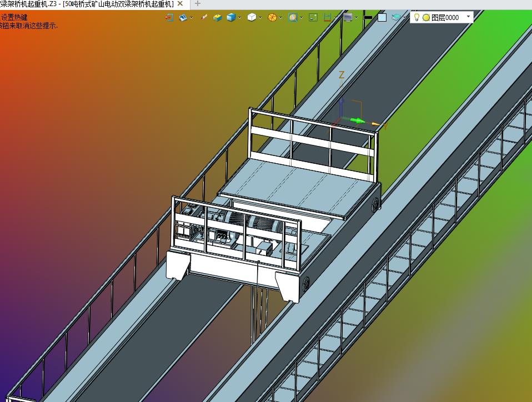Click the magnifier zoom icon

pos(293,17)
